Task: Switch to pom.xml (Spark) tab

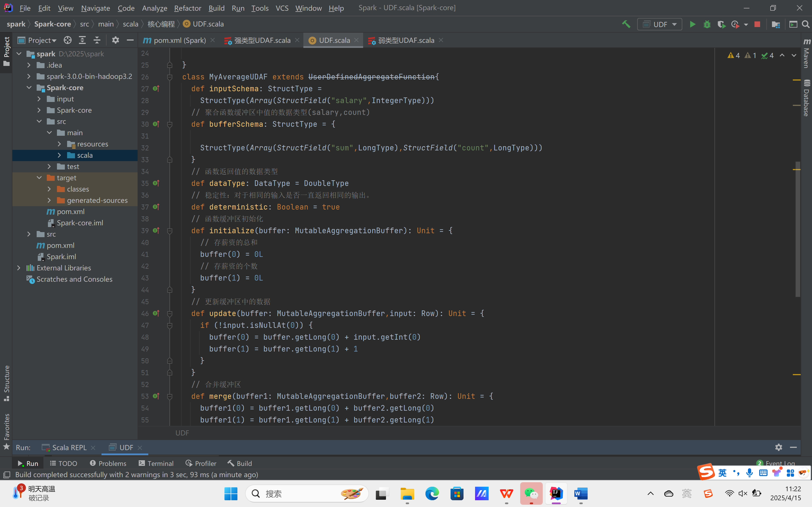Action: coord(179,40)
